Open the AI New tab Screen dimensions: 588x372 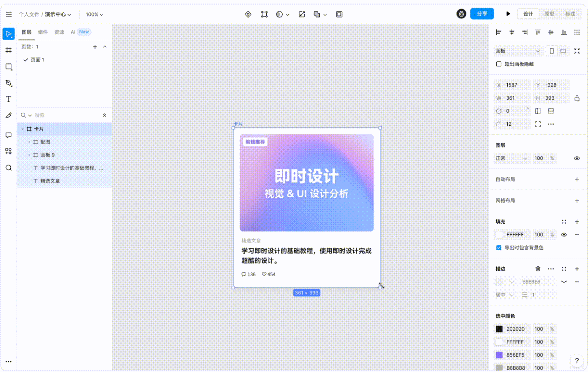[81, 32]
